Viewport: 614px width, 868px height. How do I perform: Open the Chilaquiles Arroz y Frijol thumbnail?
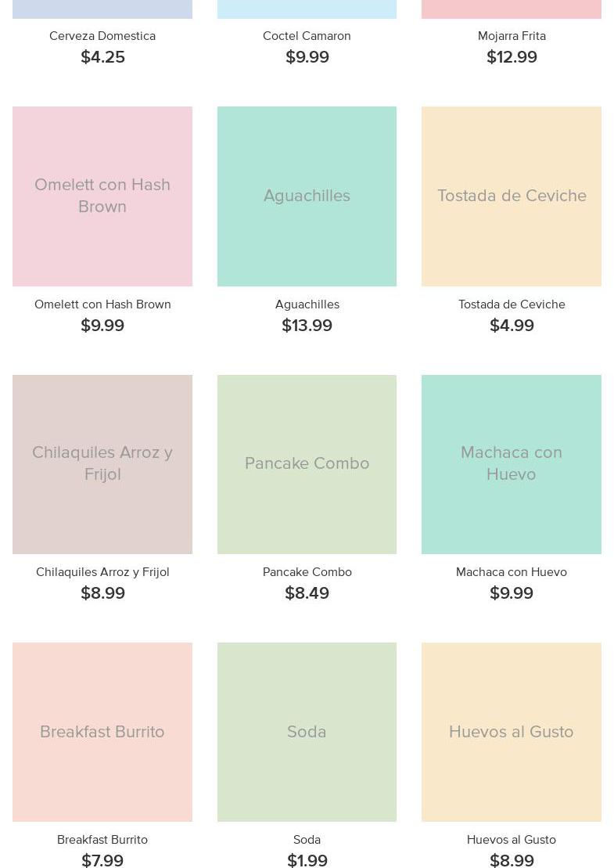102,464
